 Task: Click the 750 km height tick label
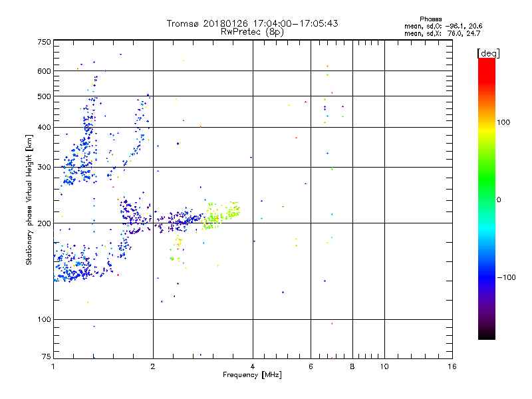point(44,42)
